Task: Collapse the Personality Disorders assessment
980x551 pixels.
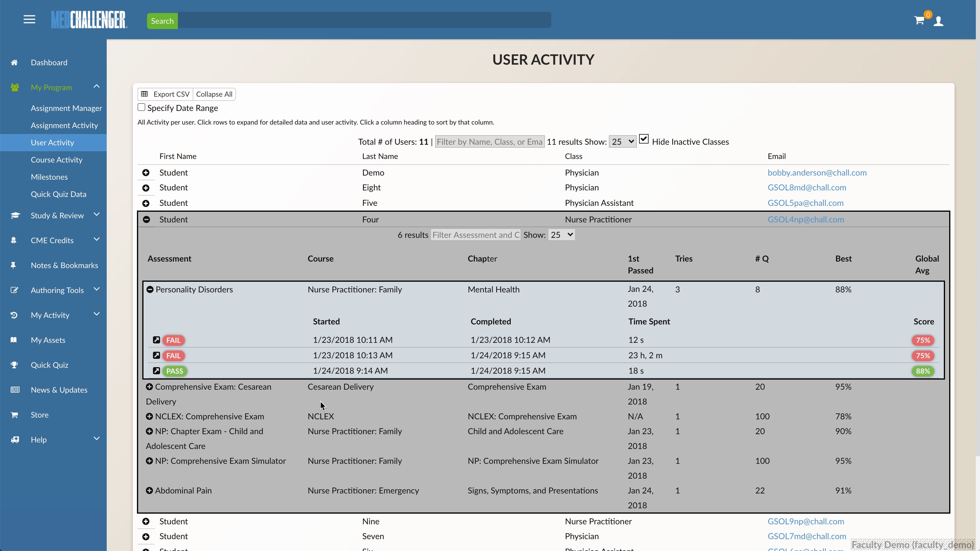Action: point(150,289)
